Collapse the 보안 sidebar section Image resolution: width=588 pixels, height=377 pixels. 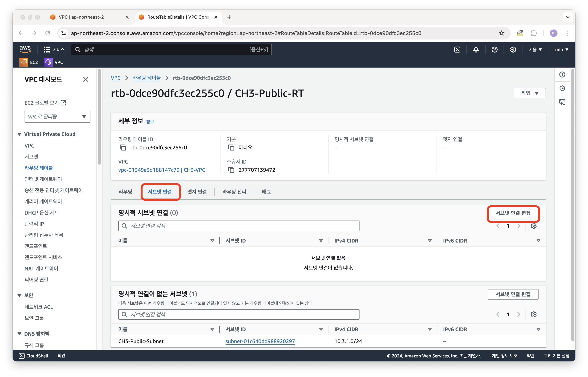pos(20,295)
